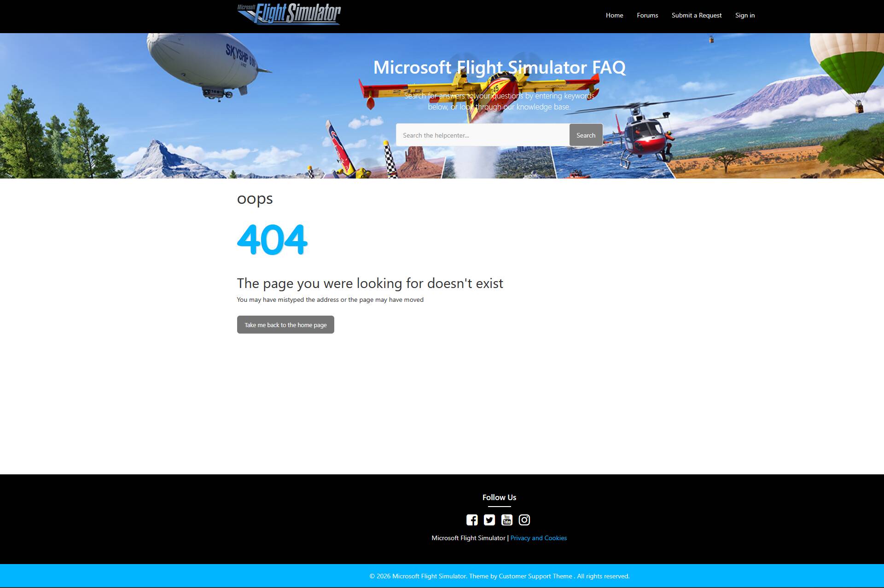Open the Twitter social icon
884x588 pixels.
click(489, 520)
